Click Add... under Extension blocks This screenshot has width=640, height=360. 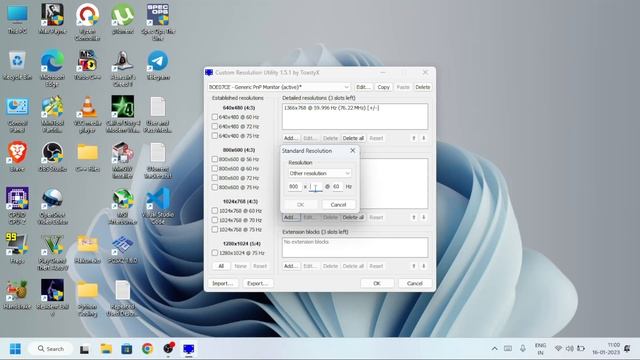point(291,266)
